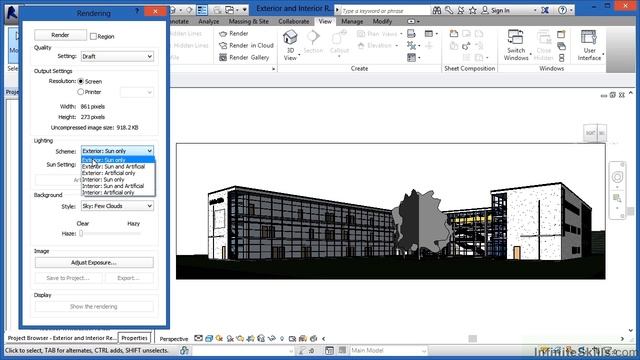Click the Render button in the Rendering dialog
640x360 pixels.
60,35
